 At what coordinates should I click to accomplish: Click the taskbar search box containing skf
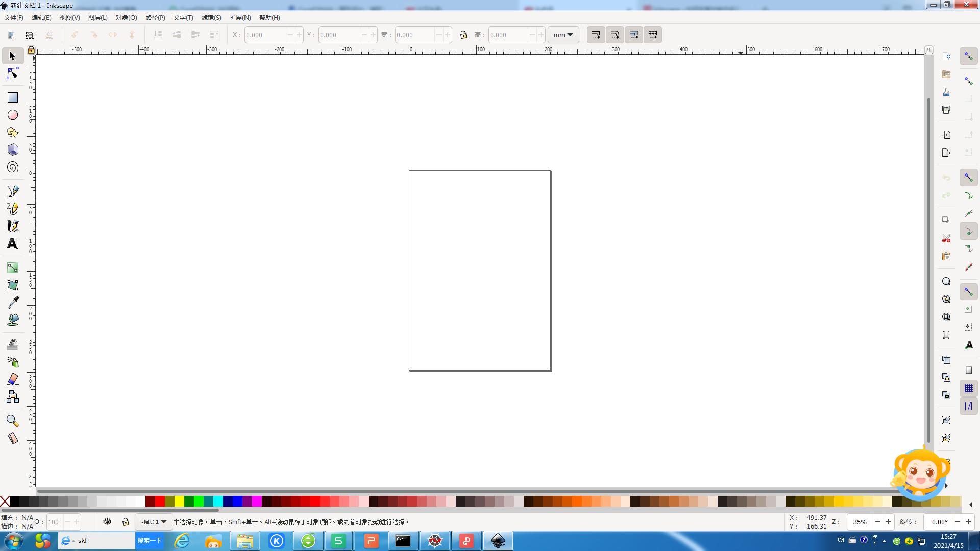click(x=97, y=540)
